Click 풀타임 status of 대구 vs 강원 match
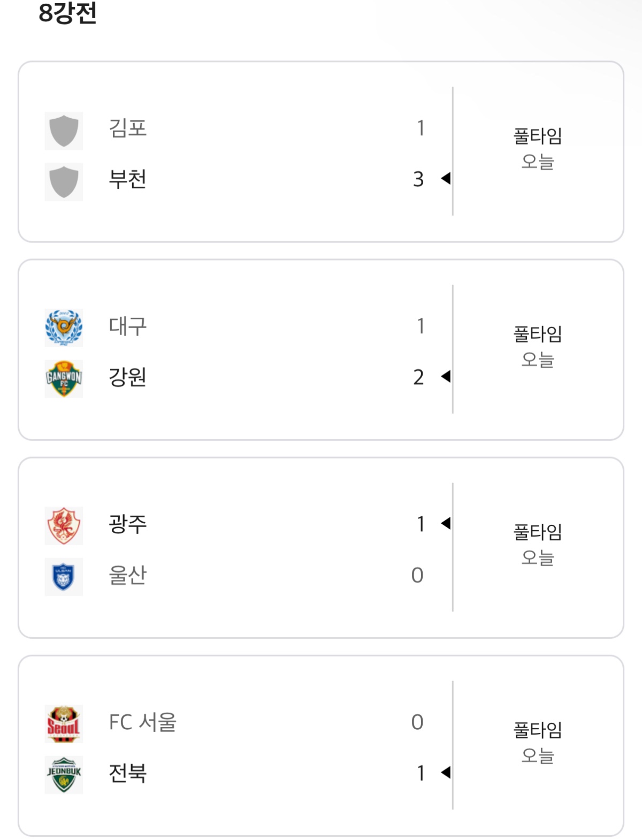 538,334
